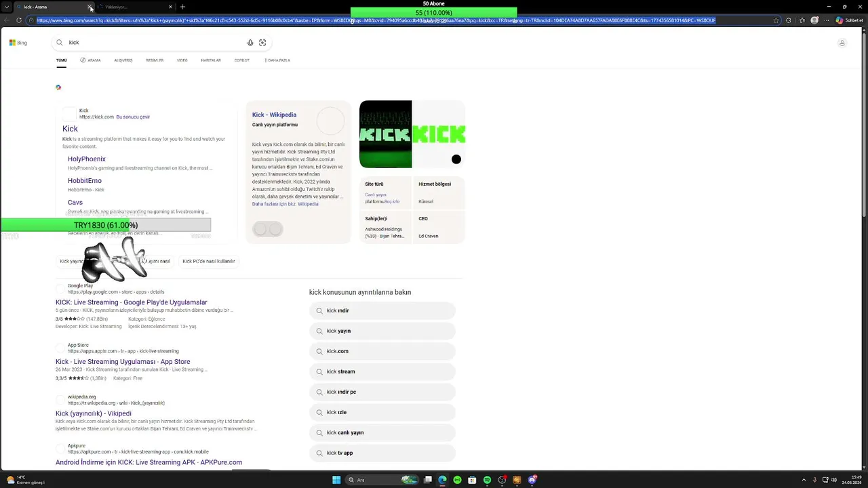Select kick canlı yayın suggestion

tap(382, 432)
